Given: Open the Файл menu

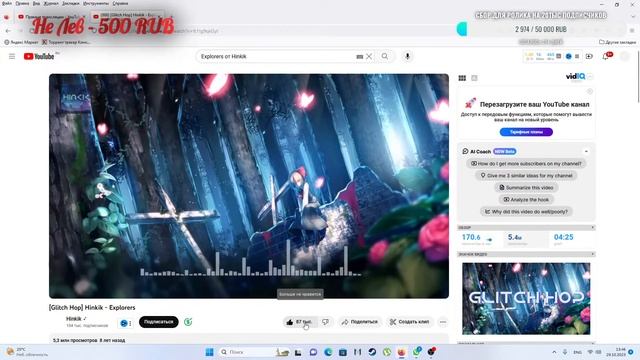Looking at the screenshot, I should 7,3.
